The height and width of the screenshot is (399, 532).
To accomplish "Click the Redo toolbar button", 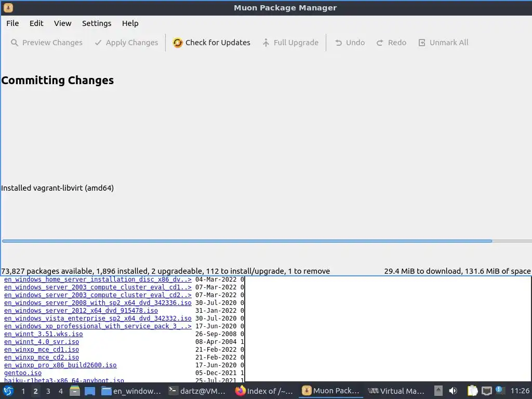I will 391,43.
